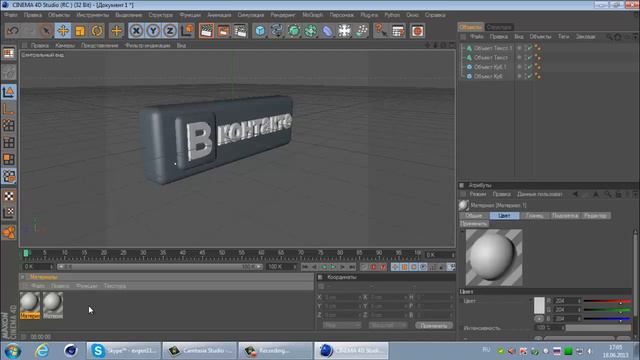Open Режим menu in attributes panel
The width and height of the screenshot is (640, 360).
click(x=478, y=194)
